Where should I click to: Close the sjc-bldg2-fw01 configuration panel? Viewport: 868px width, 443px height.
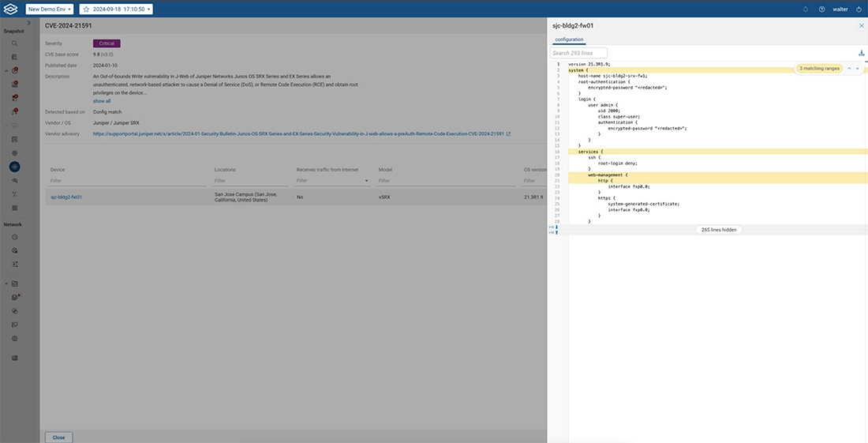tap(861, 25)
